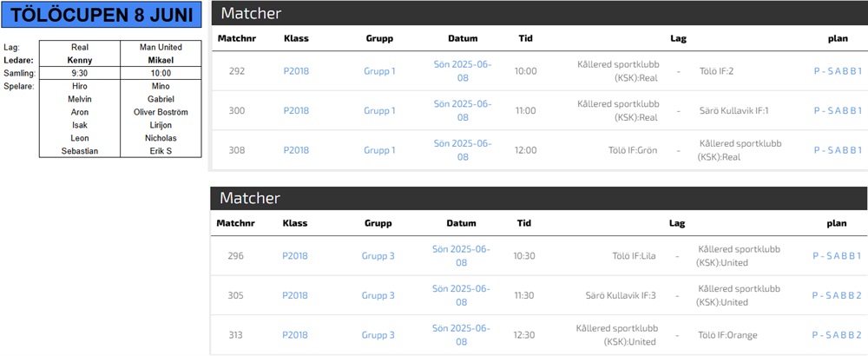Click player name Sebastian
Viewport: 868px width, 356px height.
pos(80,151)
